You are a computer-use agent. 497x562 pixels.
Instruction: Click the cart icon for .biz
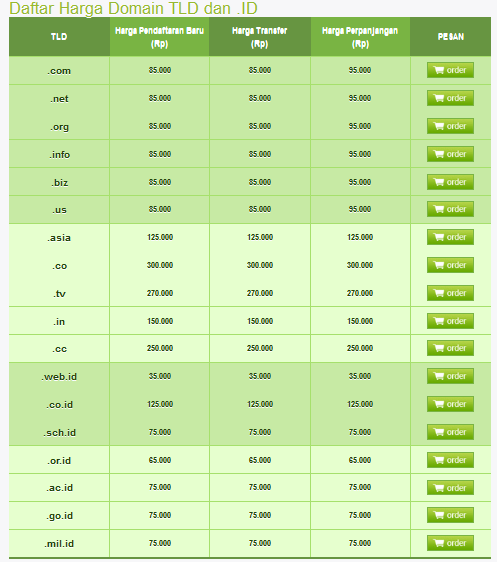coord(439,182)
